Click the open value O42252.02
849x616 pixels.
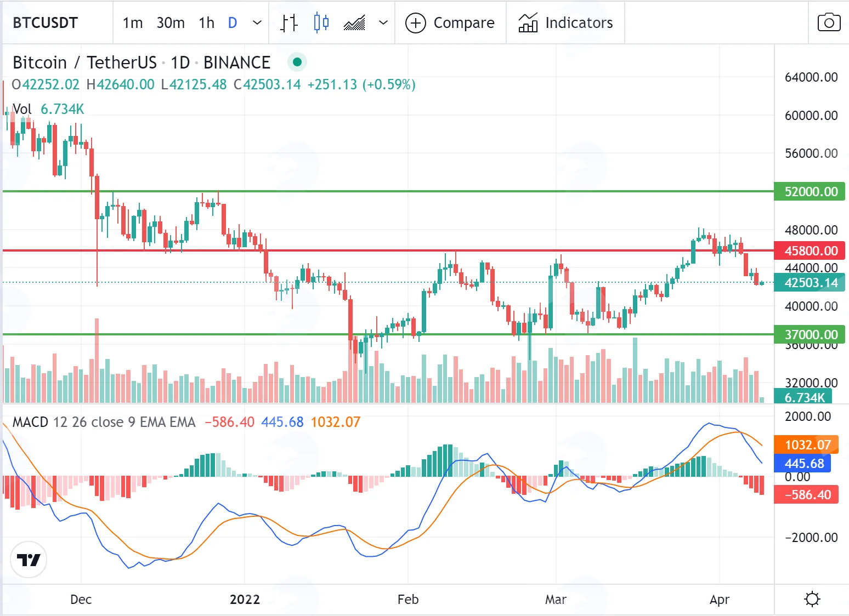pyautogui.click(x=46, y=84)
